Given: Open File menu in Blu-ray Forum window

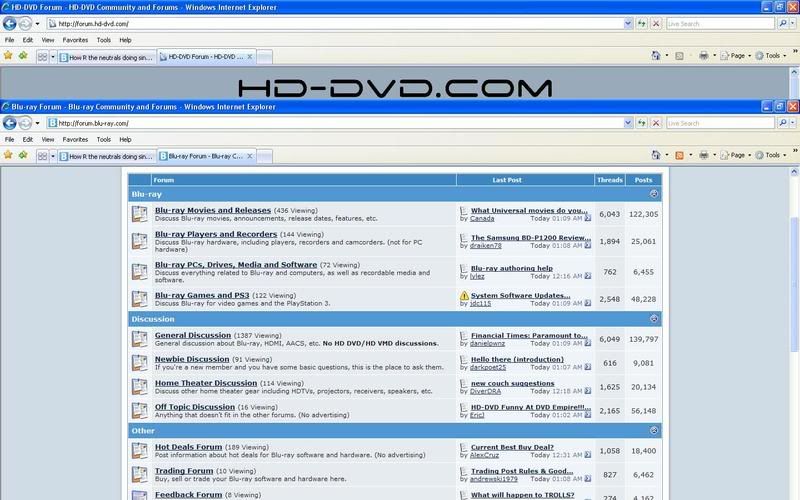Looking at the screenshot, I should coord(9,139).
